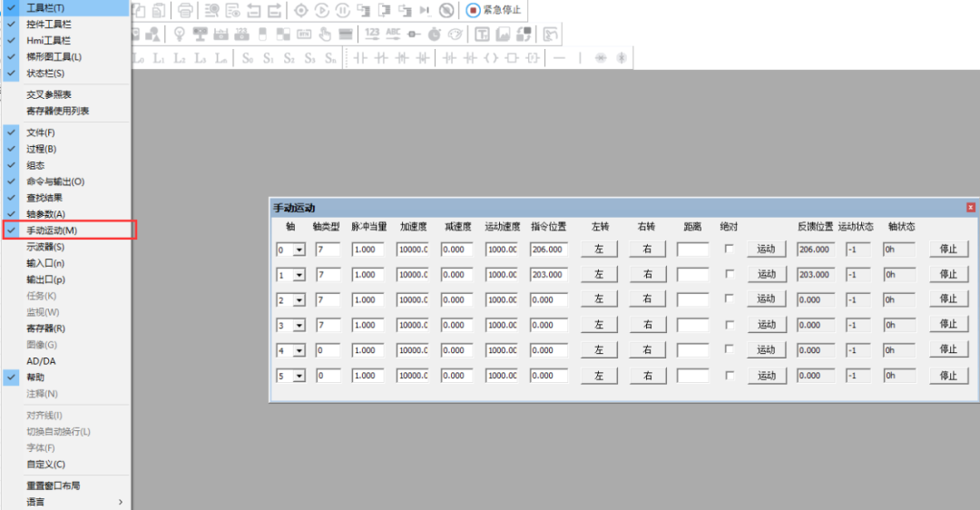Click the L2 ladder toolbar icon
This screenshot has width=980, height=510.
pos(180,58)
